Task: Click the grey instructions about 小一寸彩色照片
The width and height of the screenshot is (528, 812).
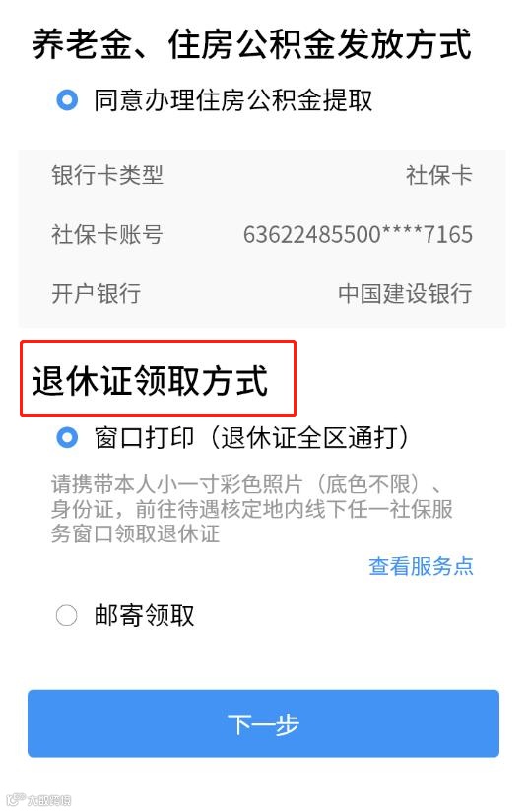Action: click(252, 509)
